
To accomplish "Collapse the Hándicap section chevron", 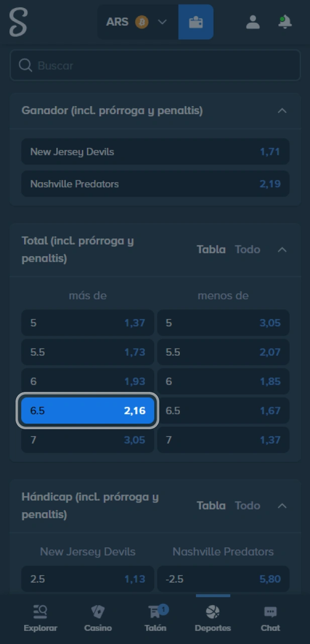I will (x=282, y=505).
